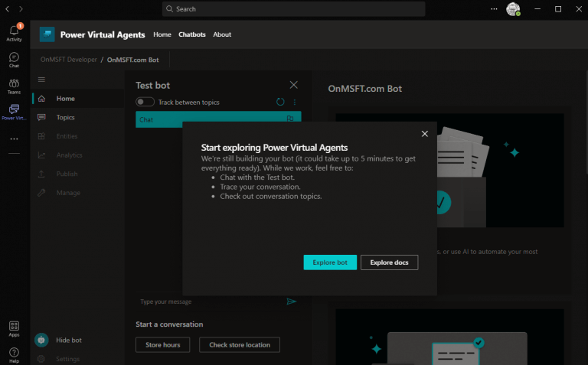Open Topics in the side navigation
This screenshot has height=365, width=588.
[78, 117]
